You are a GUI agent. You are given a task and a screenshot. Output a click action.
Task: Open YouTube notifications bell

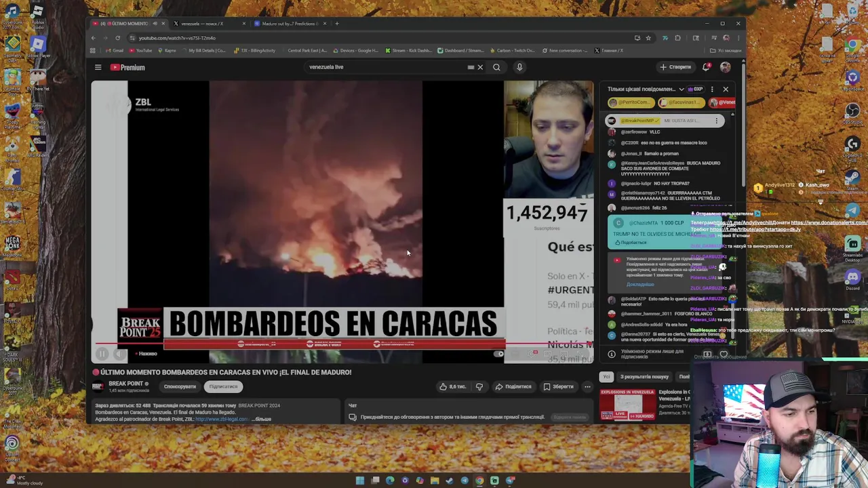click(706, 67)
